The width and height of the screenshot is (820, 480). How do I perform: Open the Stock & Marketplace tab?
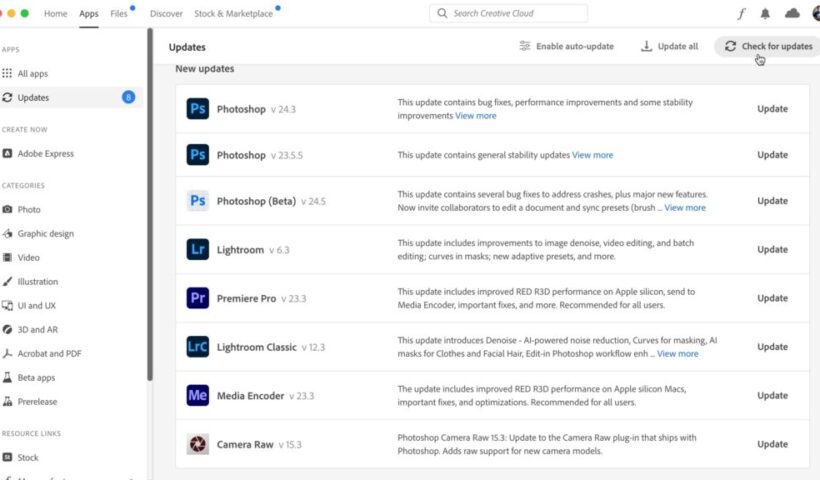click(233, 14)
